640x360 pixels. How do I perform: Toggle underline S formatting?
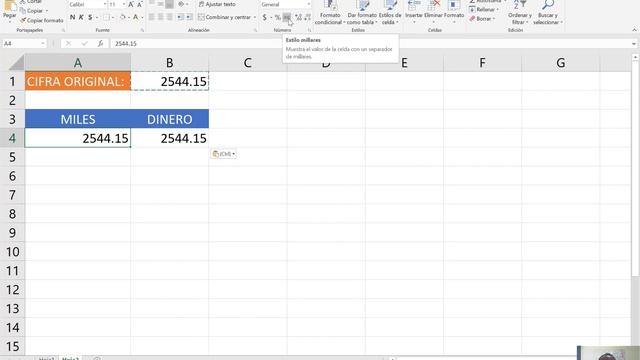coord(90,17)
